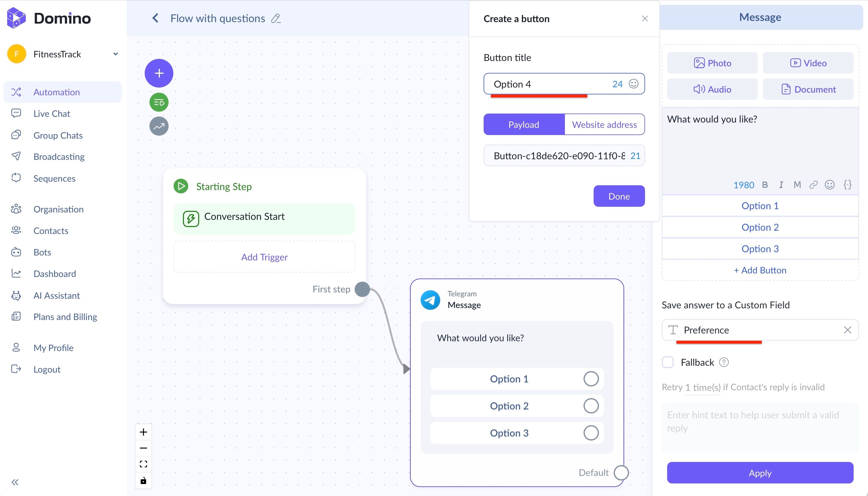Go back using the left chevron
The image size is (868, 496).
click(155, 18)
